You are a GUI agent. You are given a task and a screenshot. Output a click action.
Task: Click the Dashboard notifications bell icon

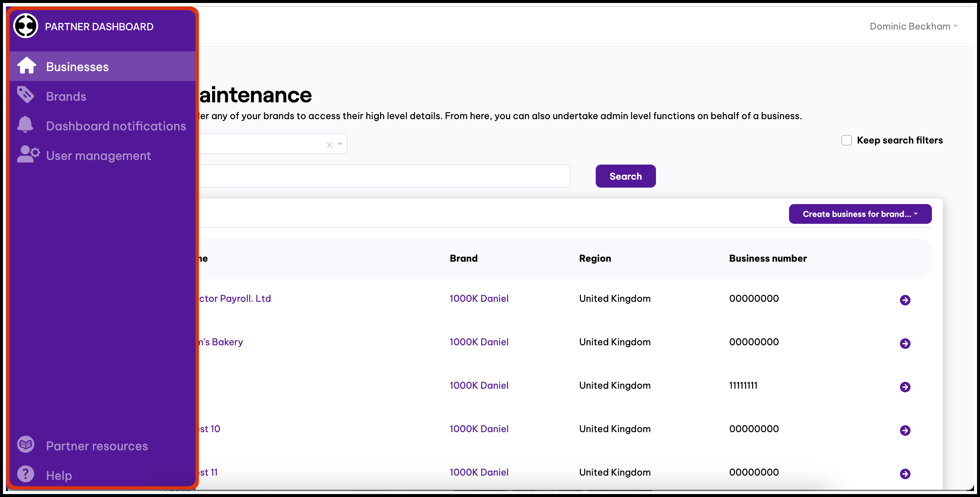(x=25, y=125)
